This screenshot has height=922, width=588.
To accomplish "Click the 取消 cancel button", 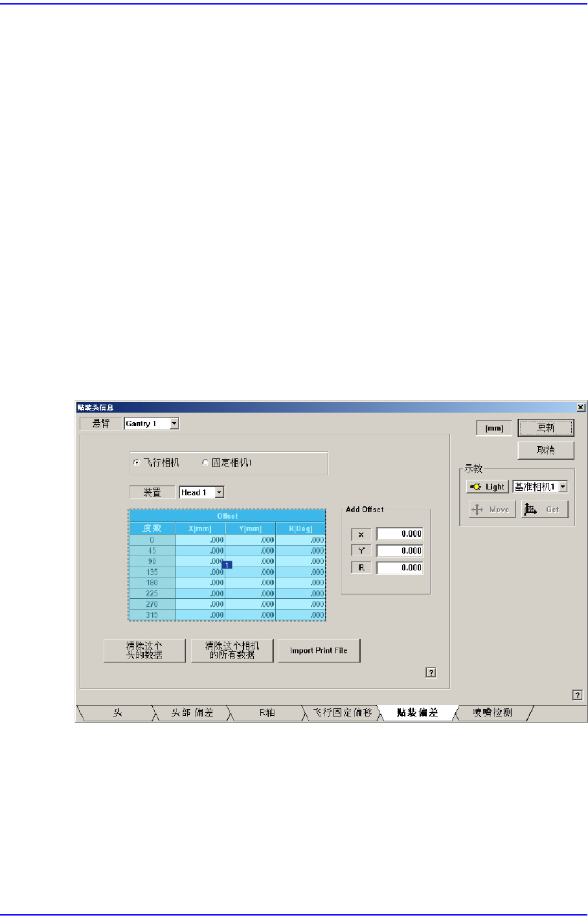I will 546,450.
